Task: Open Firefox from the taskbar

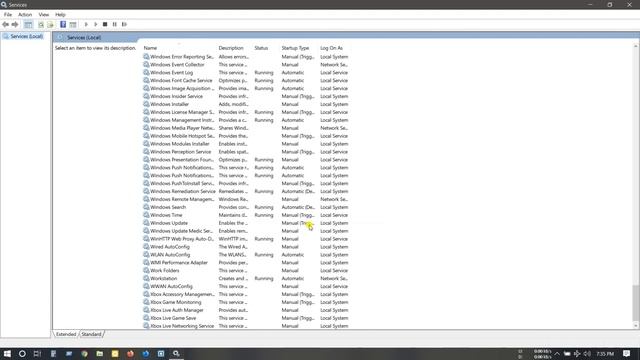Action: (x=130, y=353)
